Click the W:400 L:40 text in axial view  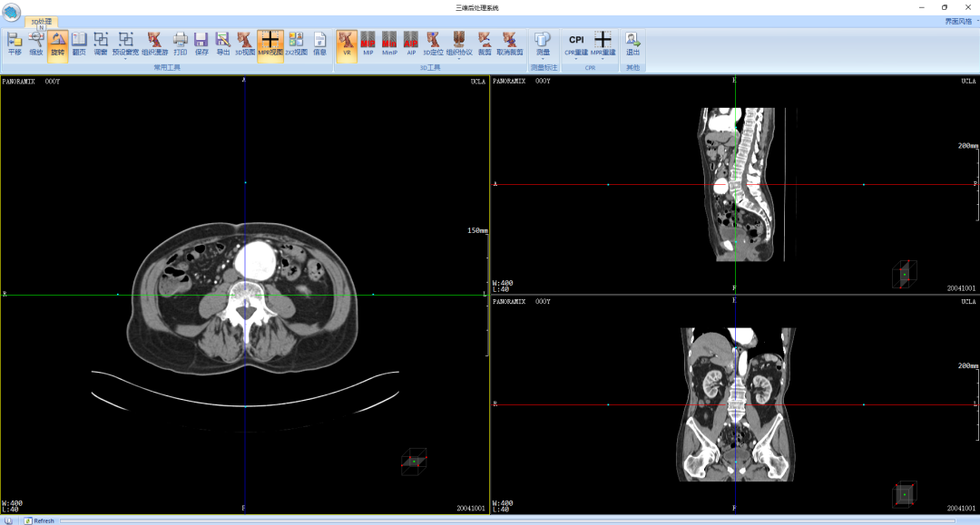click(12, 506)
